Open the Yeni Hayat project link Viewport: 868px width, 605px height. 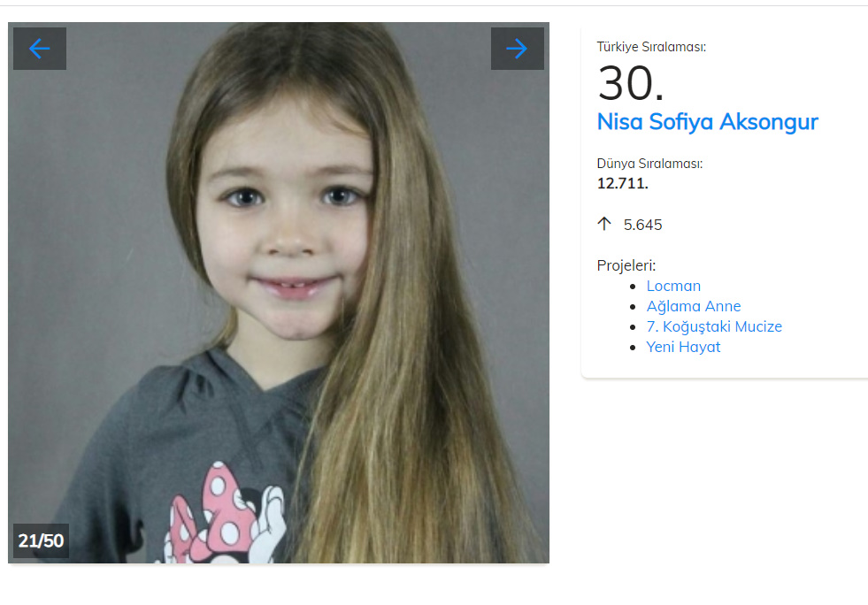[683, 347]
